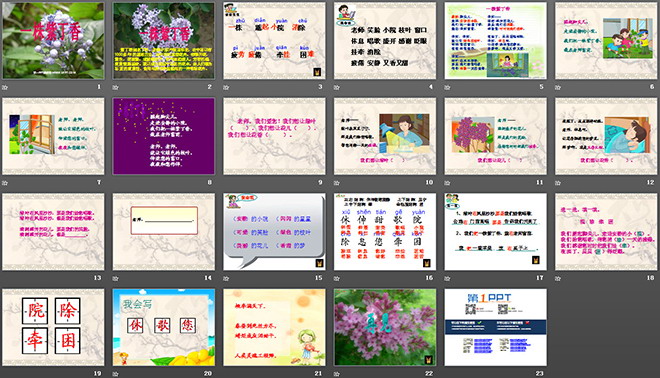
Task: Select slide 9 pink fill-in-blank text thumbnail
Action: tap(274, 136)
